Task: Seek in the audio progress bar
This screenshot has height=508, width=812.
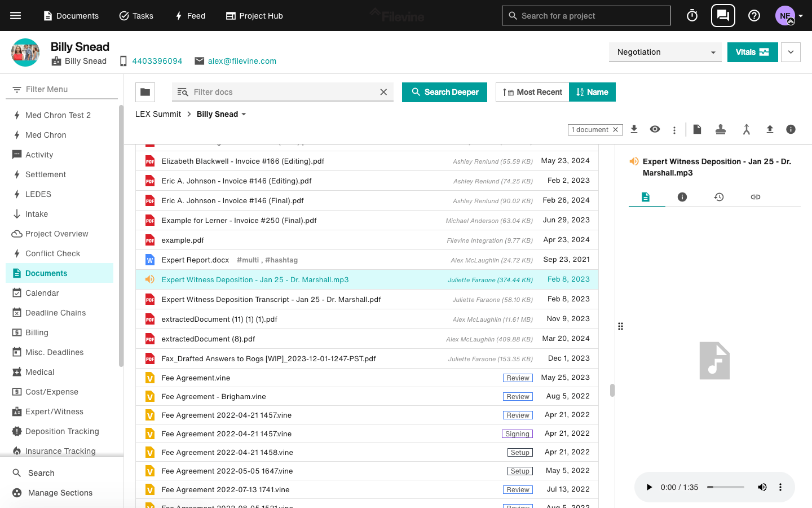Action: (726, 487)
